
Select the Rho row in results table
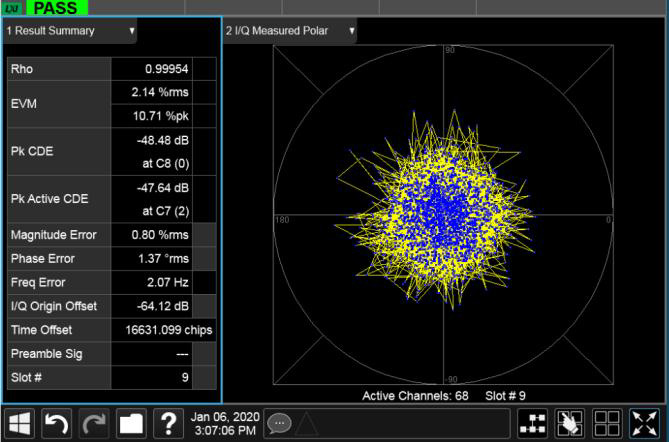tap(111, 70)
